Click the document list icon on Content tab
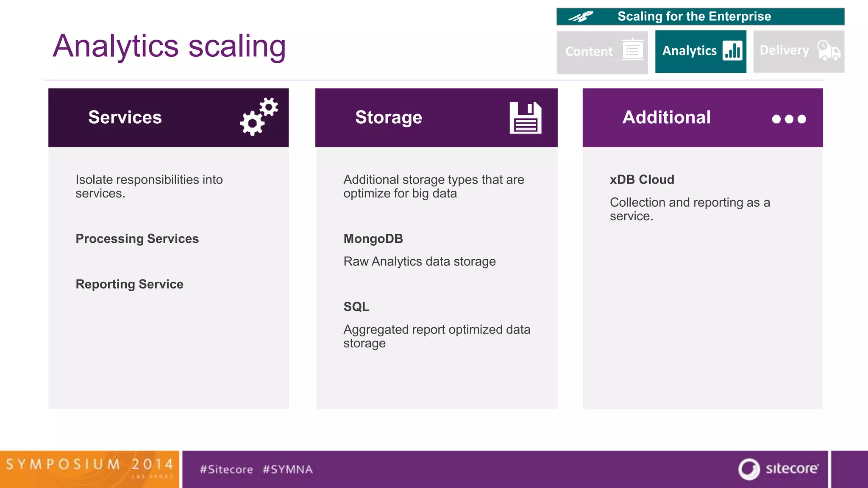 click(633, 50)
